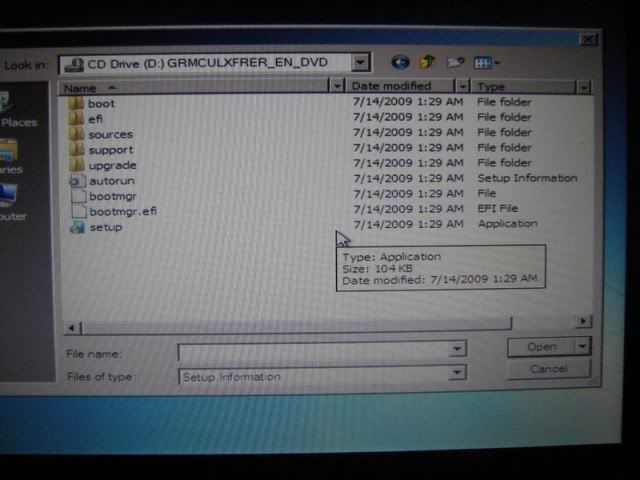Select the autorun setup information file
The image size is (640, 480).
(x=111, y=181)
